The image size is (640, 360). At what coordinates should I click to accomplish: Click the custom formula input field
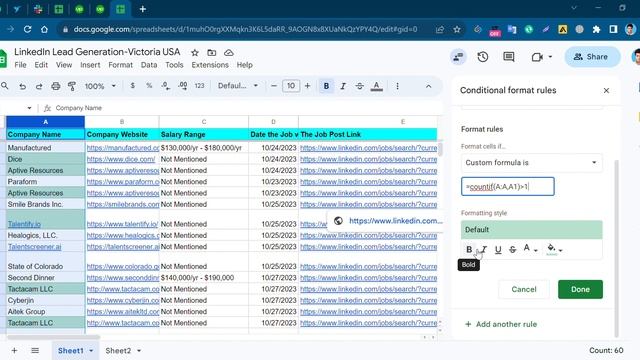click(x=508, y=187)
